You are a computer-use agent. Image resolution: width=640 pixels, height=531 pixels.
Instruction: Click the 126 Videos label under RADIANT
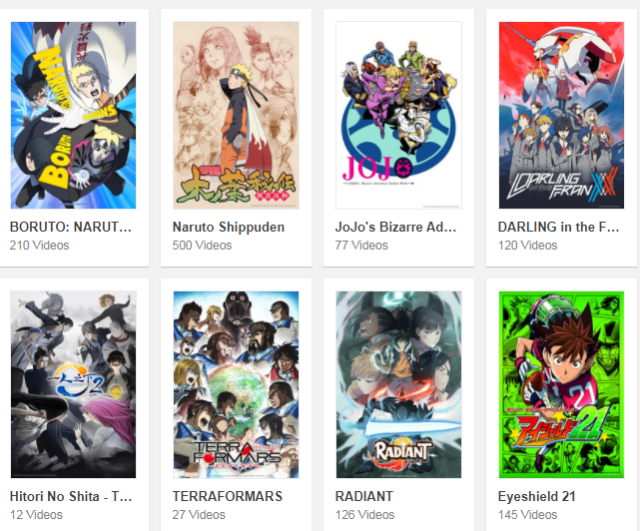[365, 515]
